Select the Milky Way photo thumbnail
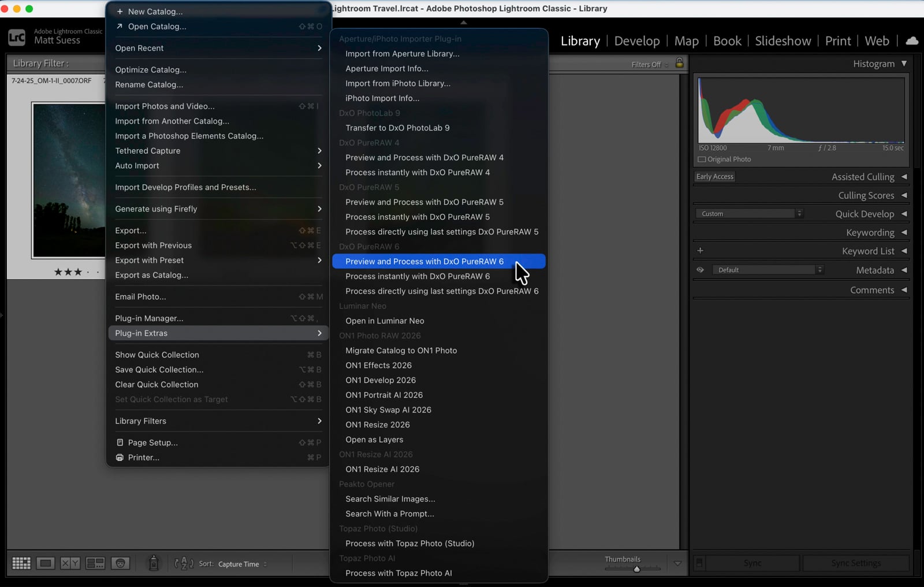The height and width of the screenshot is (587, 924). click(x=69, y=180)
